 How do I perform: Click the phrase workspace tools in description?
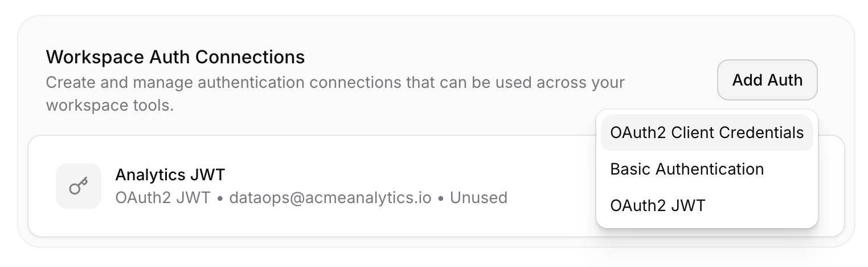tap(109, 106)
